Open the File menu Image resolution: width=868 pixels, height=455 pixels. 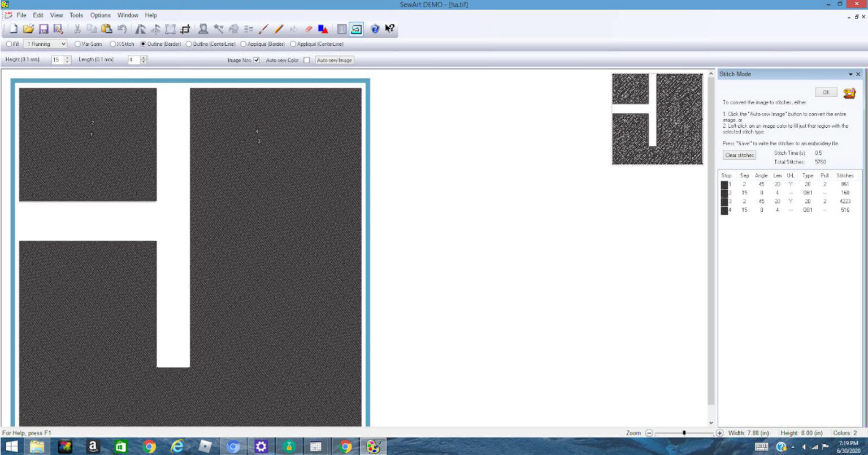pyautogui.click(x=21, y=15)
